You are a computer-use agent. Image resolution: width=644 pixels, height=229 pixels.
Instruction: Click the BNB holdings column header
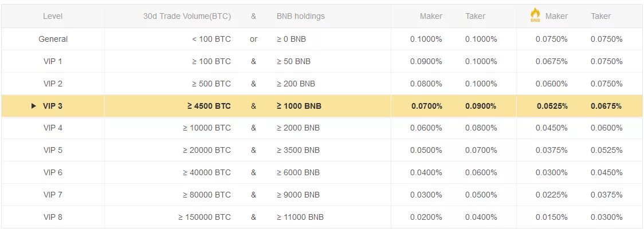pyautogui.click(x=301, y=17)
